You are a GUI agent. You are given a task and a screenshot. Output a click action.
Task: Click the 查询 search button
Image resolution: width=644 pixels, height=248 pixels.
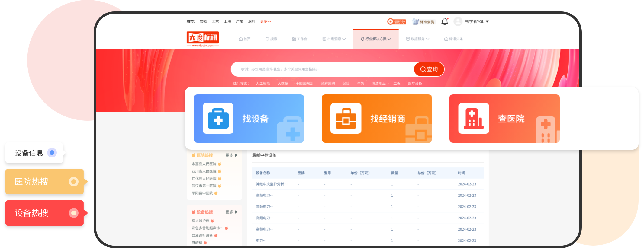[429, 69]
